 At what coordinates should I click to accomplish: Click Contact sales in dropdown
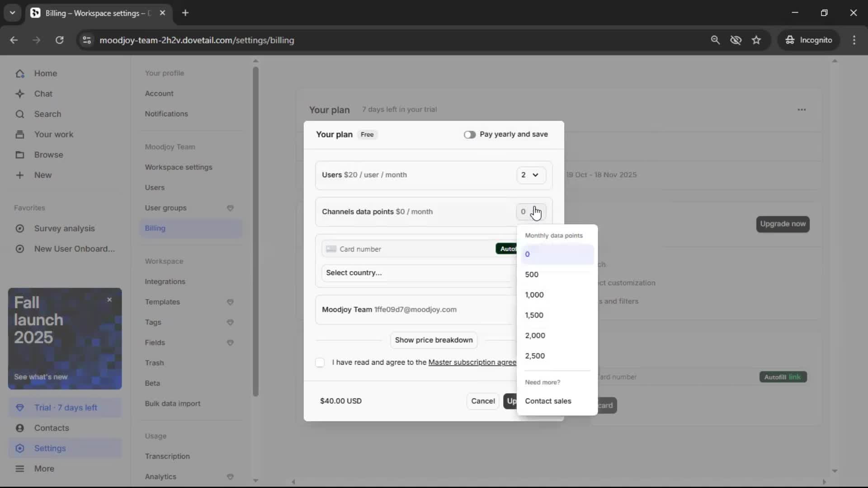coord(548,401)
